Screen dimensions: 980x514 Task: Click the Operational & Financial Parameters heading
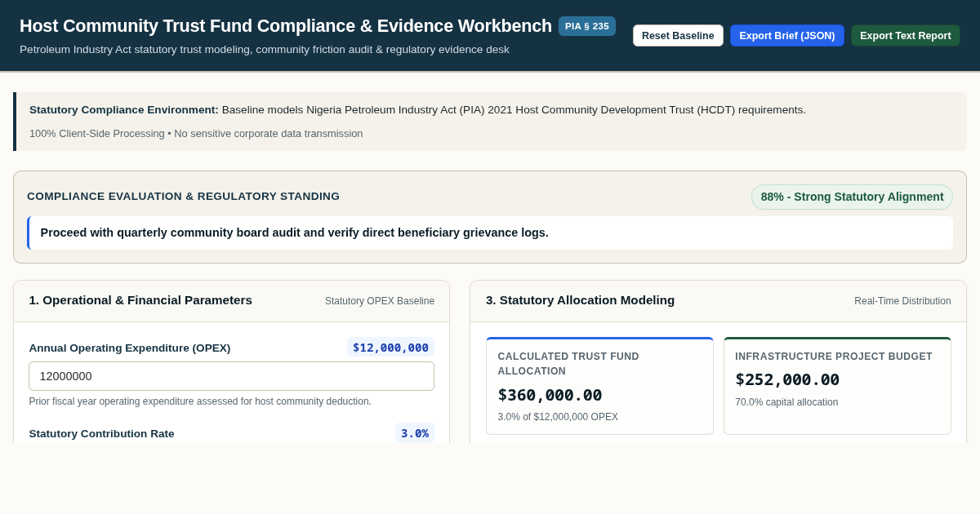(140, 300)
